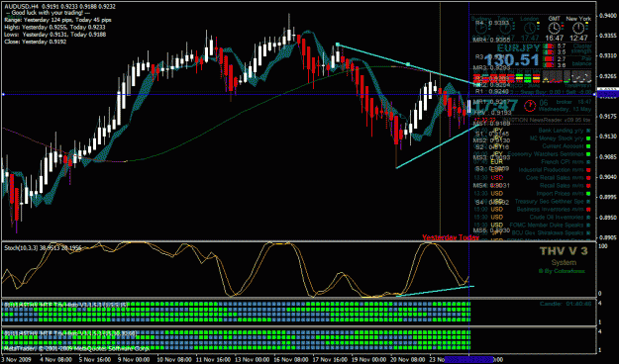Select the Economy Watchers Sentiment news row
619x364 pixels.
click(532, 154)
